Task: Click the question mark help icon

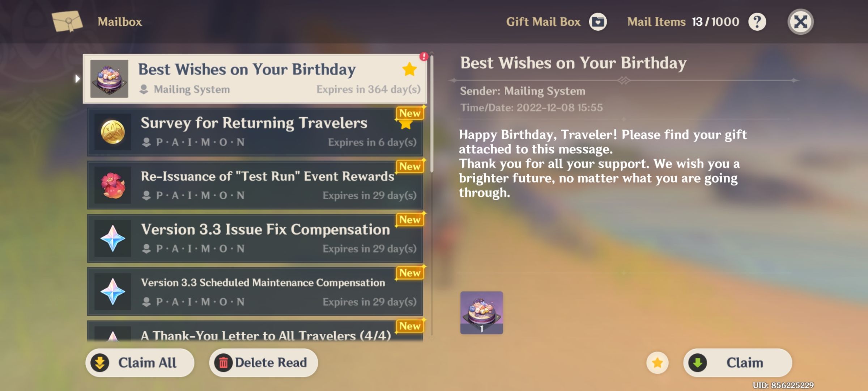Action: click(757, 22)
